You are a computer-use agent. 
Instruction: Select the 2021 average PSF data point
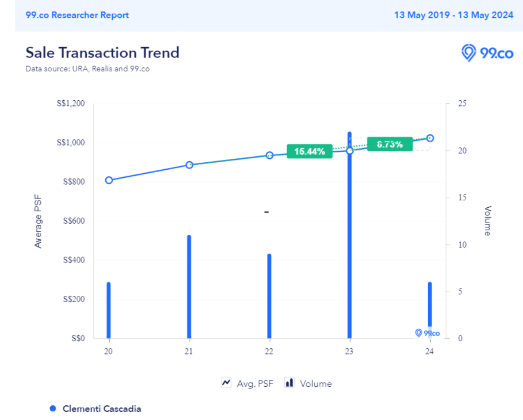(x=189, y=165)
